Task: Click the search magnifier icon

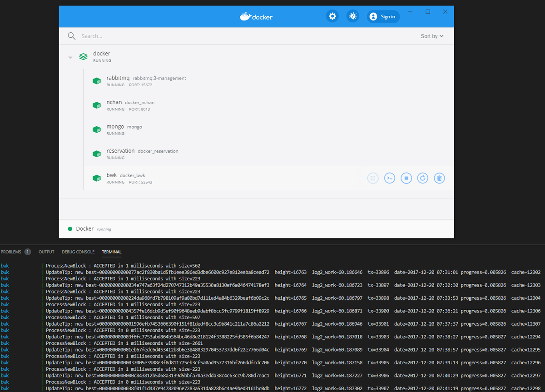Action: [71, 35]
